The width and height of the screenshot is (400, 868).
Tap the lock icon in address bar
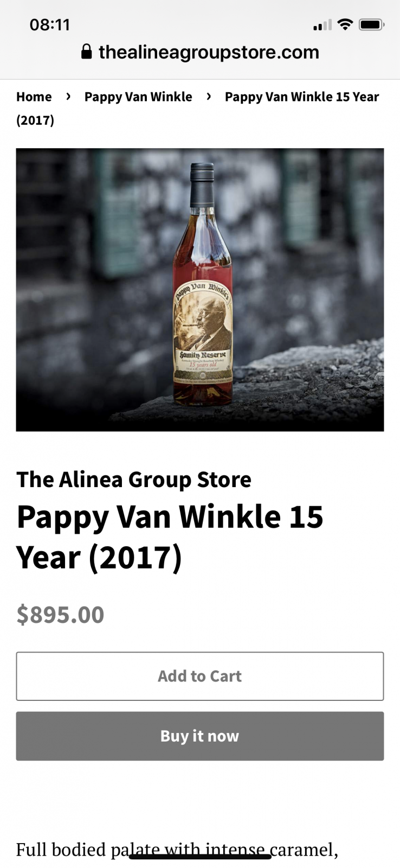[x=86, y=52]
